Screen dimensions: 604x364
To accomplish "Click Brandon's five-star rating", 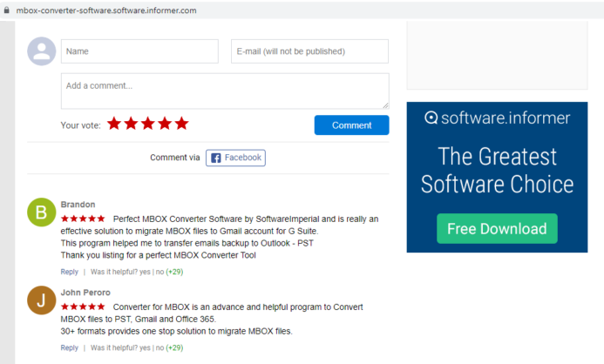I will coord(83,219).
